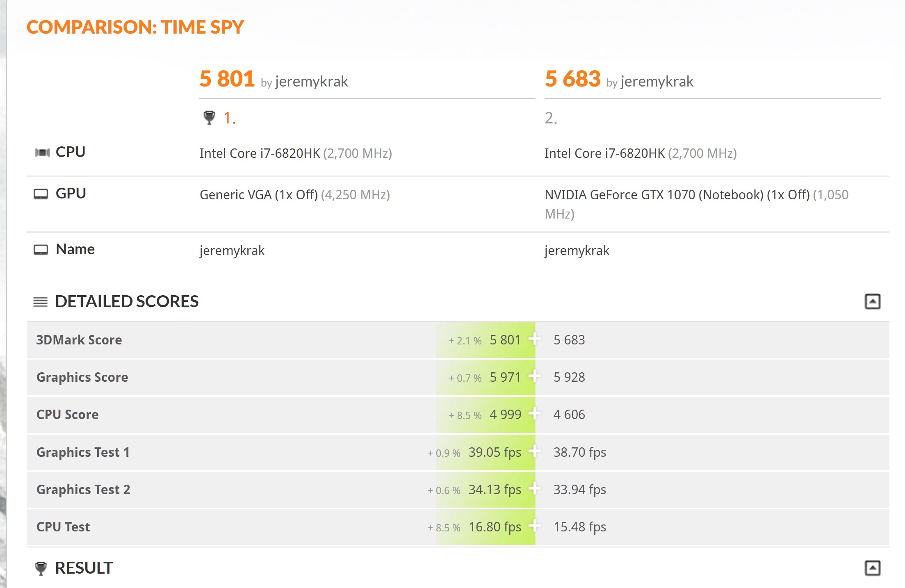Click plus icon beside Graphics Test 2
Viewport: 905px width, 588px height.
coord(534,489)
